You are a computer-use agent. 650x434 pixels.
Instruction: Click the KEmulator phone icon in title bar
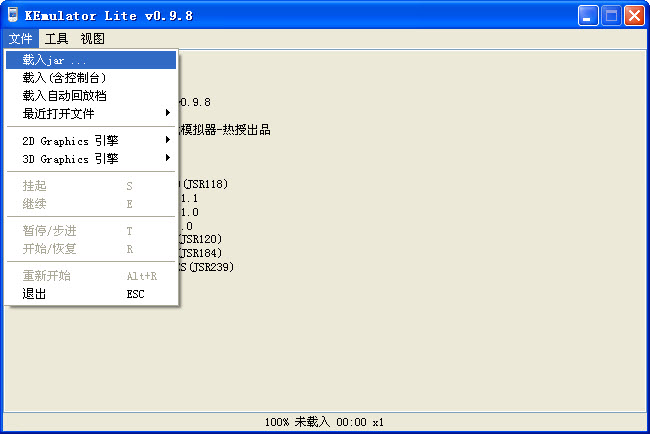point(13,15)
